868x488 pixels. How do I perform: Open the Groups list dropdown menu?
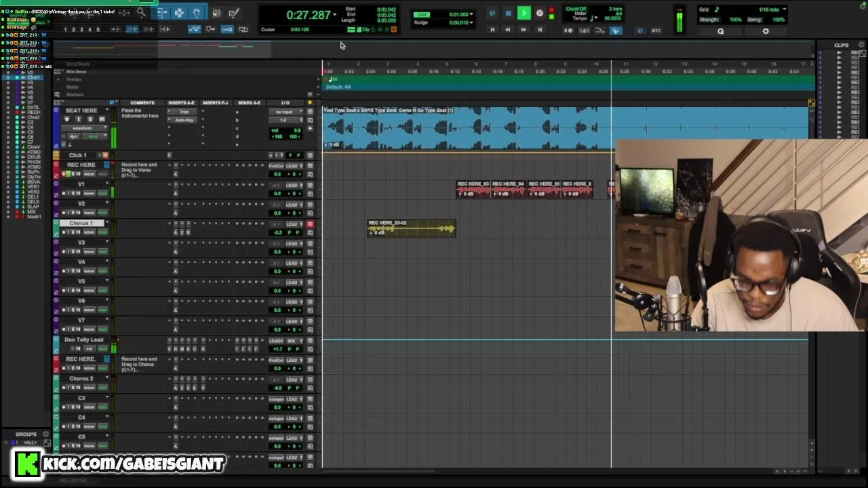coord(46,434)
